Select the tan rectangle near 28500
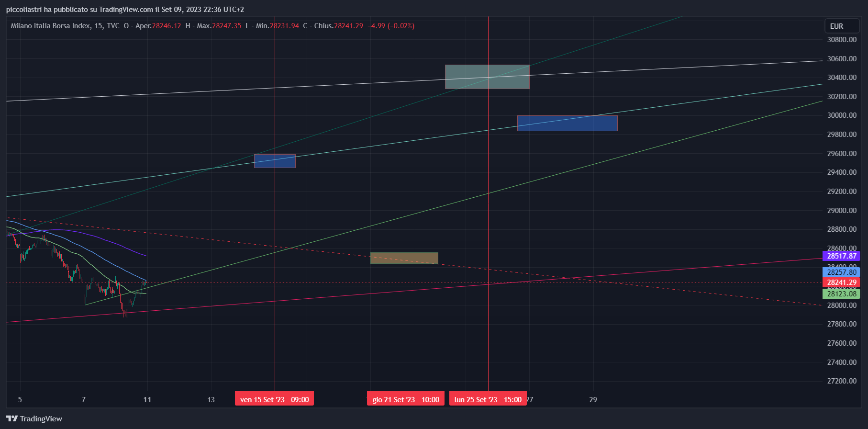 click(404, 258)
